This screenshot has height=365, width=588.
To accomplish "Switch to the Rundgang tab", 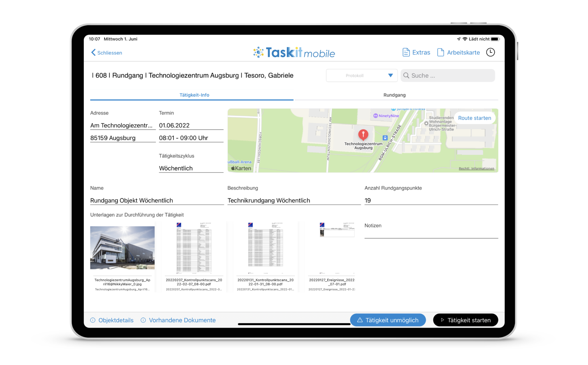I will point(394,95).
